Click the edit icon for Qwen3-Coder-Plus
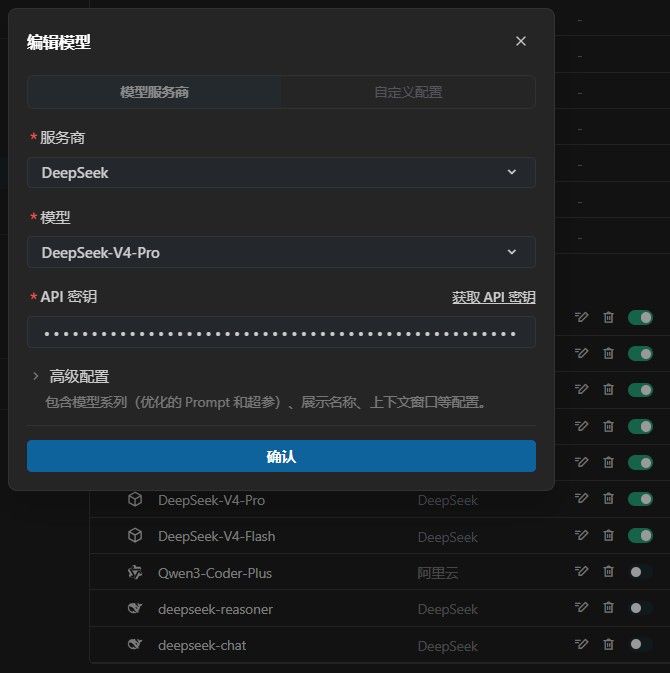 coord(581,571)
